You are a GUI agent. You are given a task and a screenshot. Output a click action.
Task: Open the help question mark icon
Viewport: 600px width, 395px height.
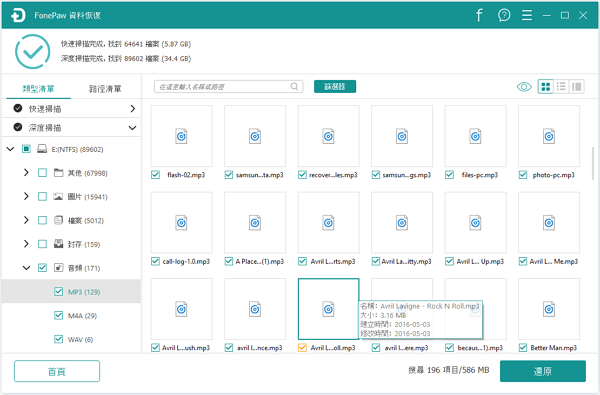[504, 15]
